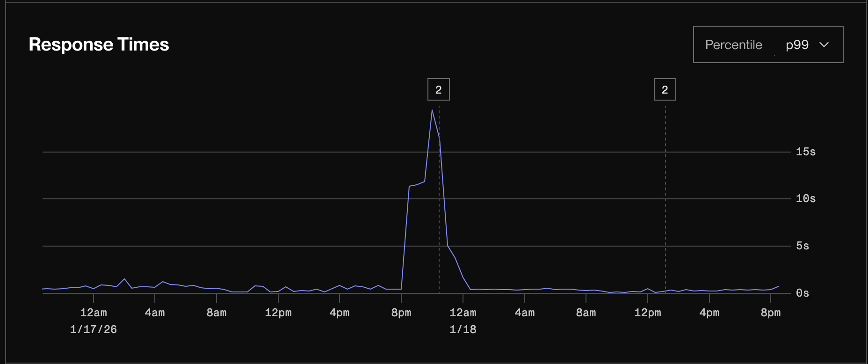
Task: Click the 12am label above 1/18
Action: [x=463, y=313]
